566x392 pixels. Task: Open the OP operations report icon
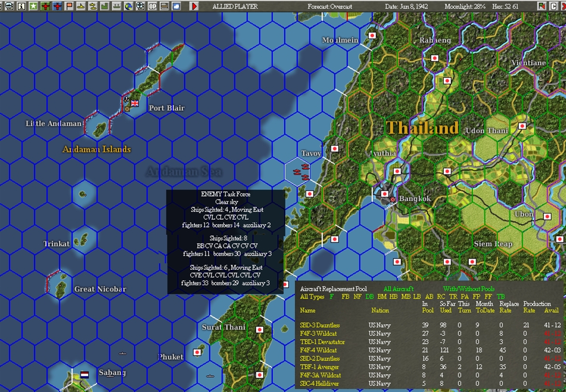[x=153, y=6]
